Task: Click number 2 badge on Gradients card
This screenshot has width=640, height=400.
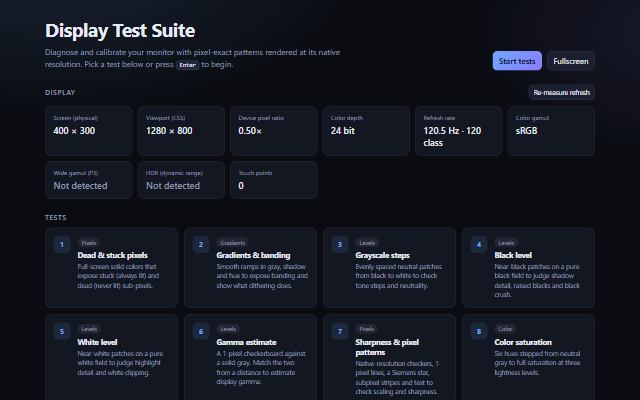Action: point(201,244)
